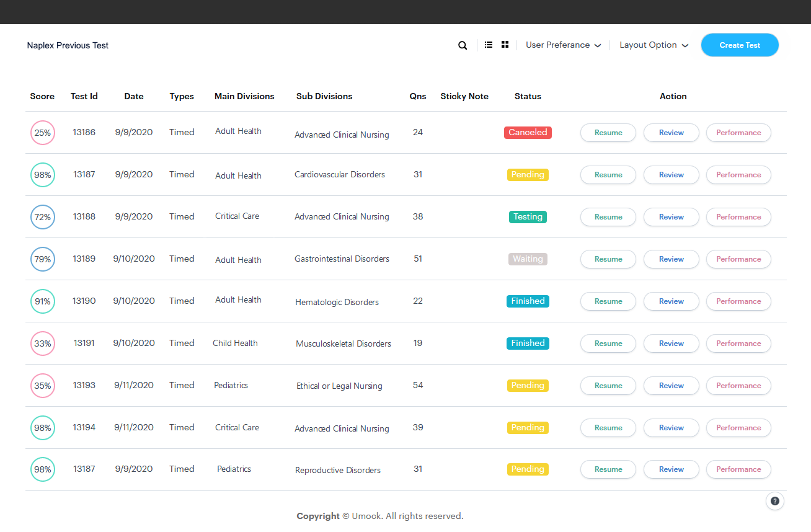811x532 pixels.
Task: Review the Hematologic Disorders test
Action: click(x=671, y=301)
